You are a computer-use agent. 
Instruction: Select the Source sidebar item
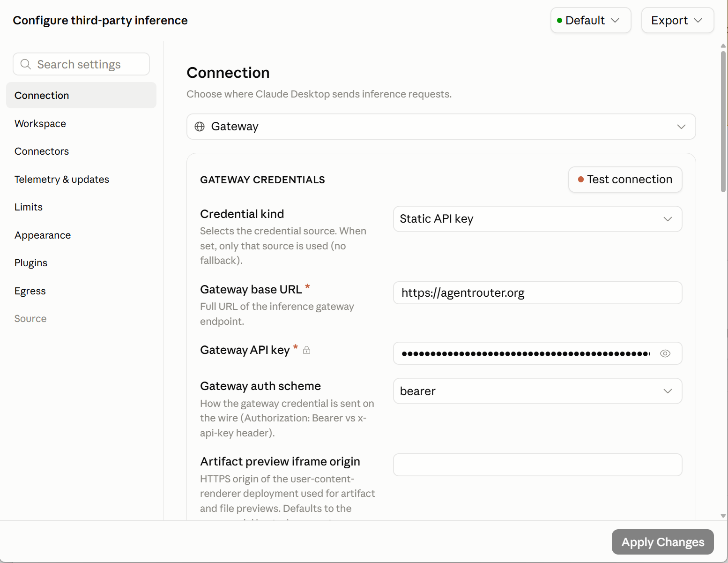(x=81, y=318)
